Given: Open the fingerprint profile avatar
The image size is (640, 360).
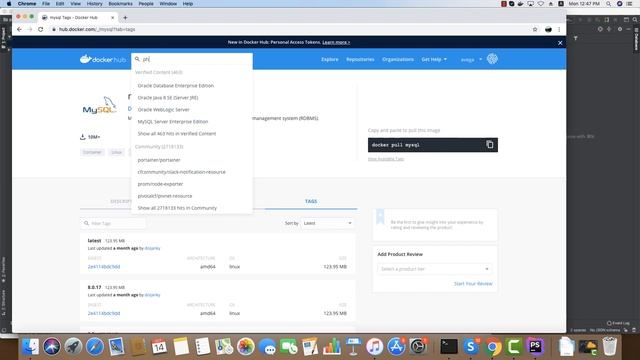Looking at the screenshot, I should [492, 59].
